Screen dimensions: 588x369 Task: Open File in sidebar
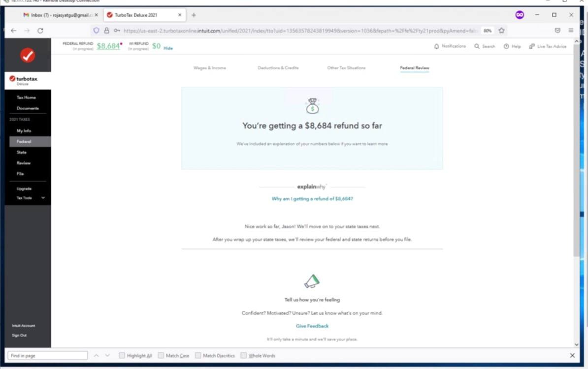pos(20,174)
